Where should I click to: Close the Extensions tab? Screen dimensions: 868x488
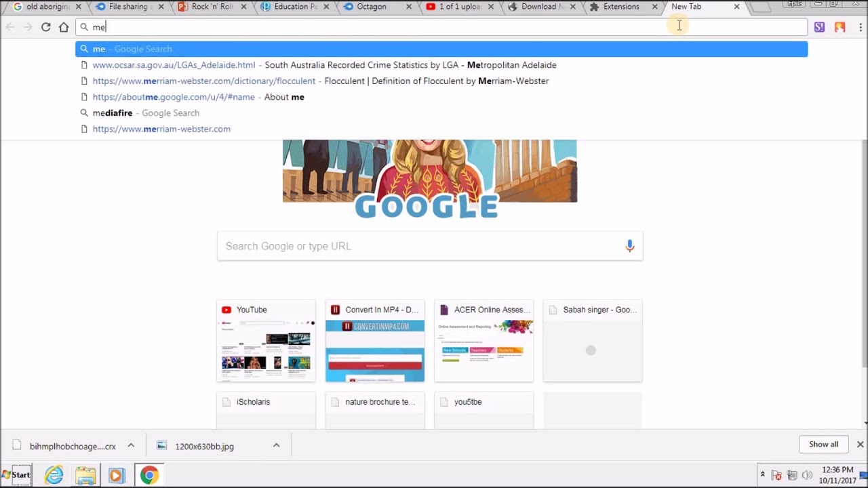654,7
